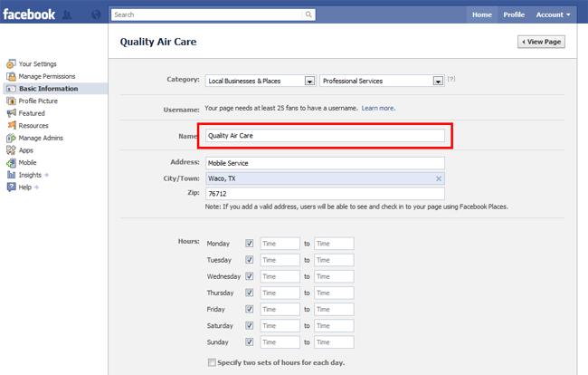Screen dimensions: 588x375
Task: Open Professional Services subcategory dropdown
Action: pos(382,81)
